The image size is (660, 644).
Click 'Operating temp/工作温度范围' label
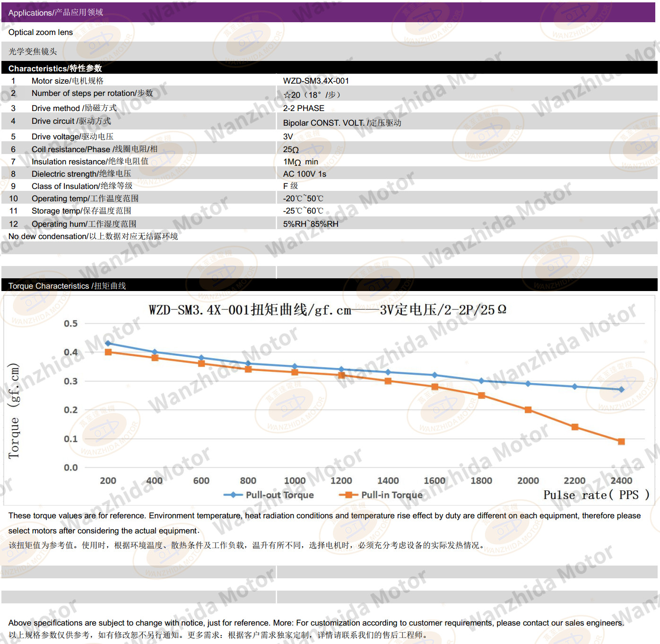85,198
